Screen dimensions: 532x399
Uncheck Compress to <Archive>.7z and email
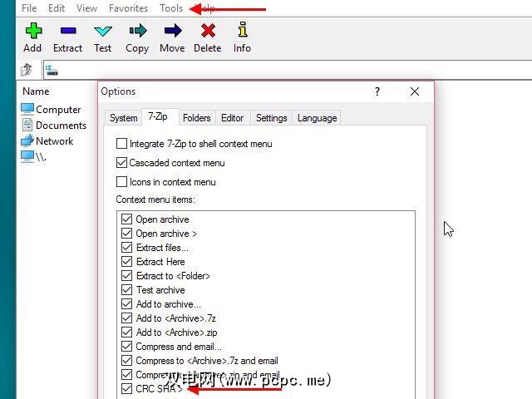point(126,361)
